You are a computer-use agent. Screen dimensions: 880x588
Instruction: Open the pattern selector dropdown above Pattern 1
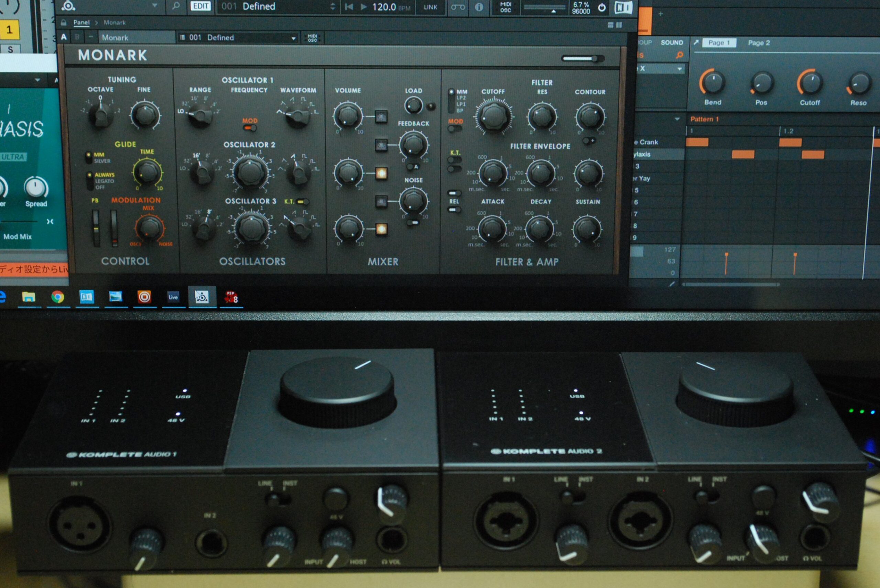[677, 119]
